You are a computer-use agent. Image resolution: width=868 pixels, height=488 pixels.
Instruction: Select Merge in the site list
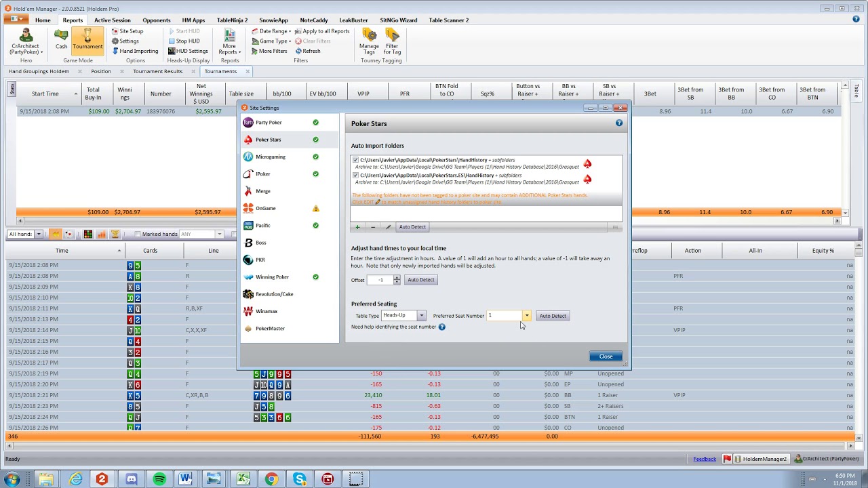[x=290, y=191]
